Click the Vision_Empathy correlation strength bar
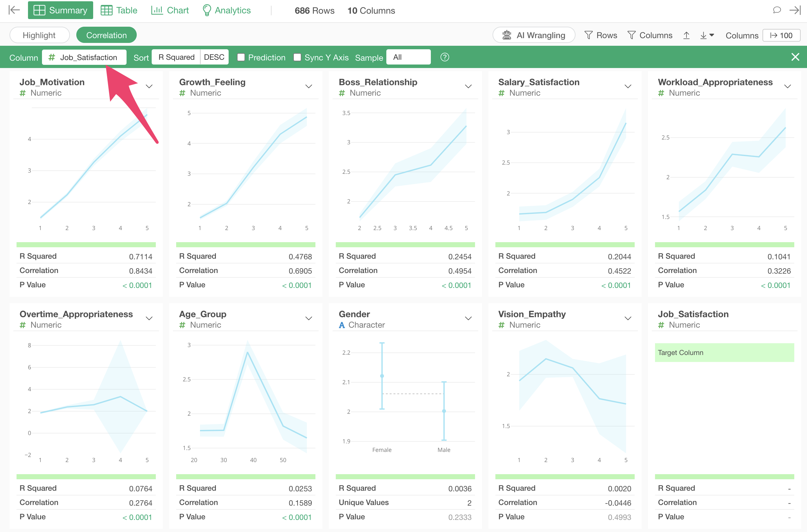This screenshot has width=807, height=532. click(x=565, y=477)
